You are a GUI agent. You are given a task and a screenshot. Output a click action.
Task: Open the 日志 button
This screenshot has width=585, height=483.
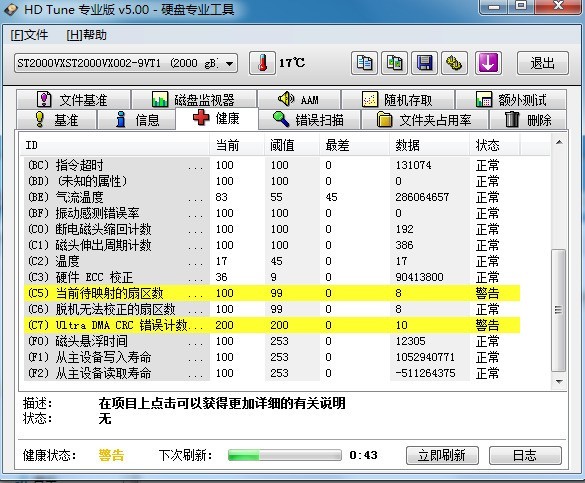click(x=525, y=455)
